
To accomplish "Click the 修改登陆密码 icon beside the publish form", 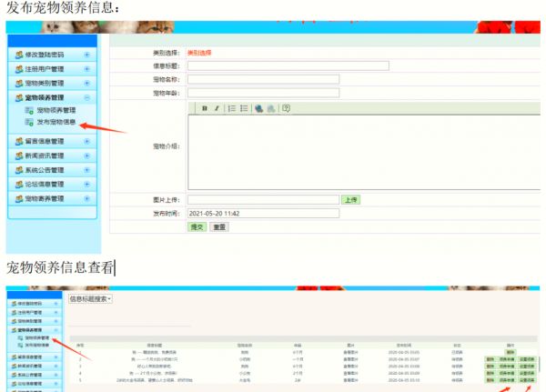I will pyautogui.click(x=19, y=55).
